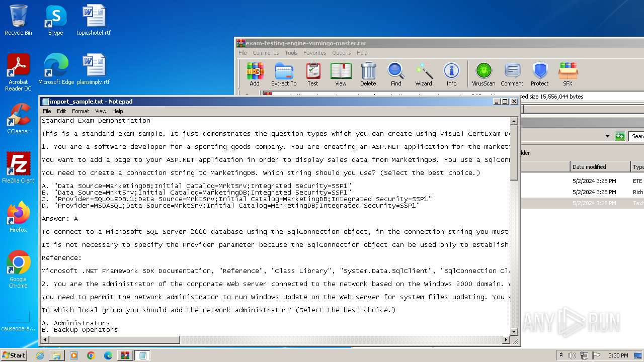The height and width of the screenshot is (362, 644).
Task: Open volume control in system tray
Action: (x=573, y=355)
